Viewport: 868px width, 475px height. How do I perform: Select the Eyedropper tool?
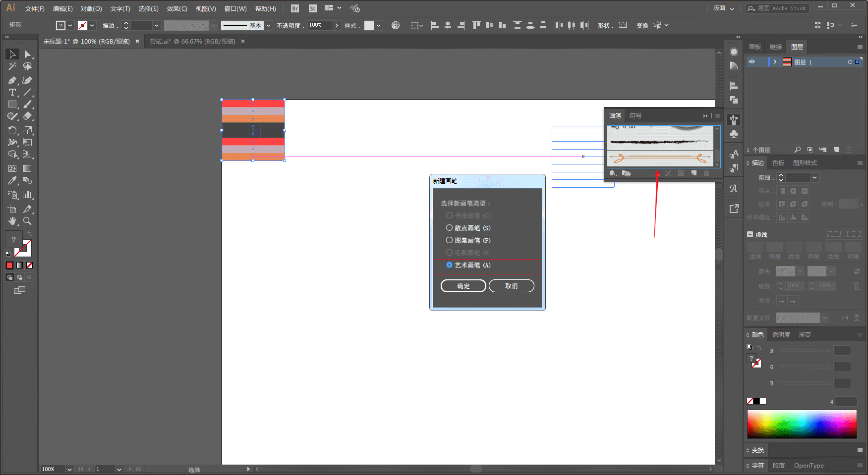[12, 181]
